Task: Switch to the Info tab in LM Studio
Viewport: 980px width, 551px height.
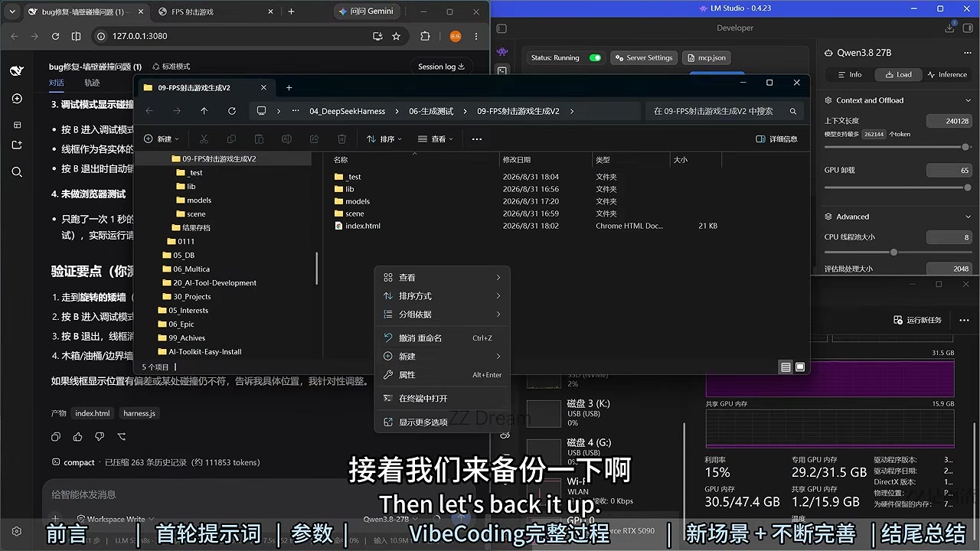Action: click(x=849, y=75)
